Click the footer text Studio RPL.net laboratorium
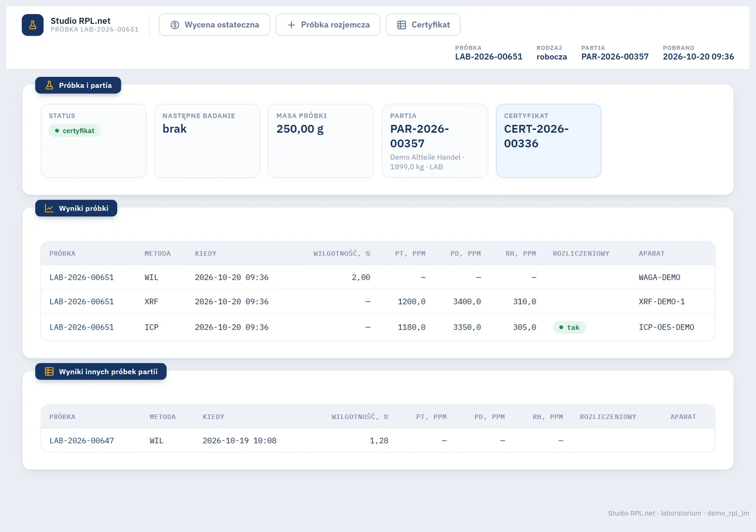Viewport: 756px width, 532px height. pos(679,513)
